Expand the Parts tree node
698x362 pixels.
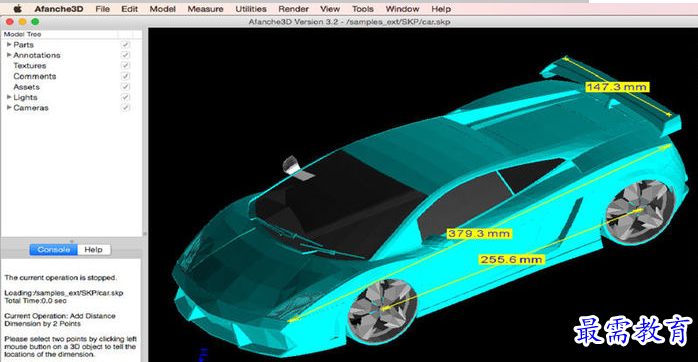pyautogui.click(x=8, y=45)
